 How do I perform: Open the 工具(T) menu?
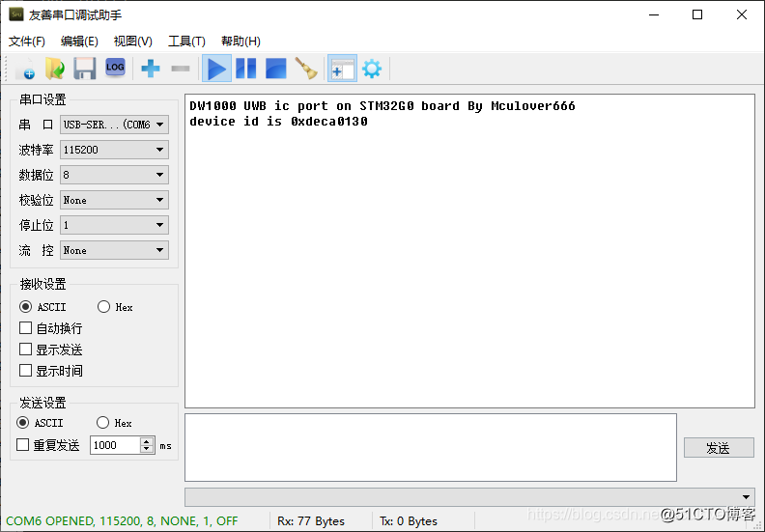point(186,42)
